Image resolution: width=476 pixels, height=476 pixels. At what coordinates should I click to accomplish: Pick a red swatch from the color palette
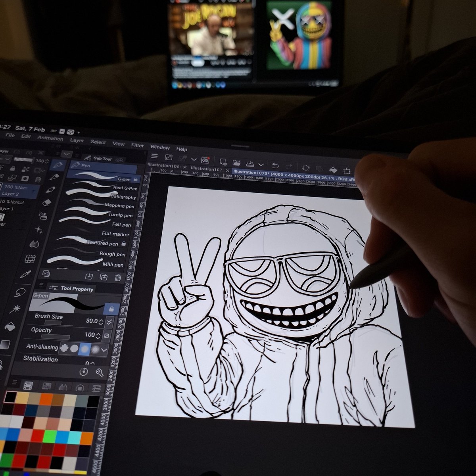coord(37,436)
